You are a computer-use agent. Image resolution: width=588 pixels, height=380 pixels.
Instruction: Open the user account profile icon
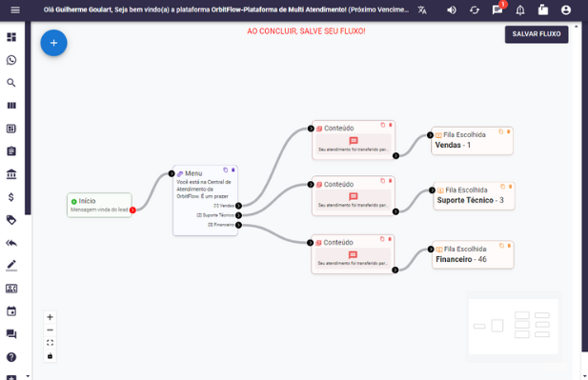566,10
